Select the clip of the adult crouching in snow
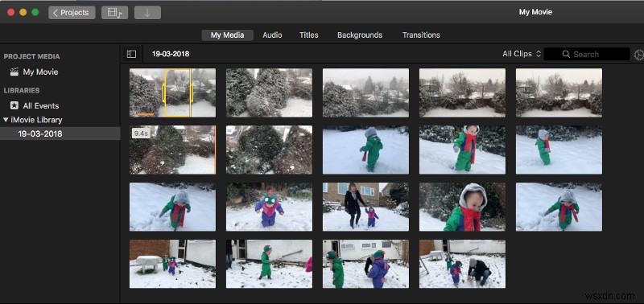Screen dimensions: 644x304 coord(462,264)
